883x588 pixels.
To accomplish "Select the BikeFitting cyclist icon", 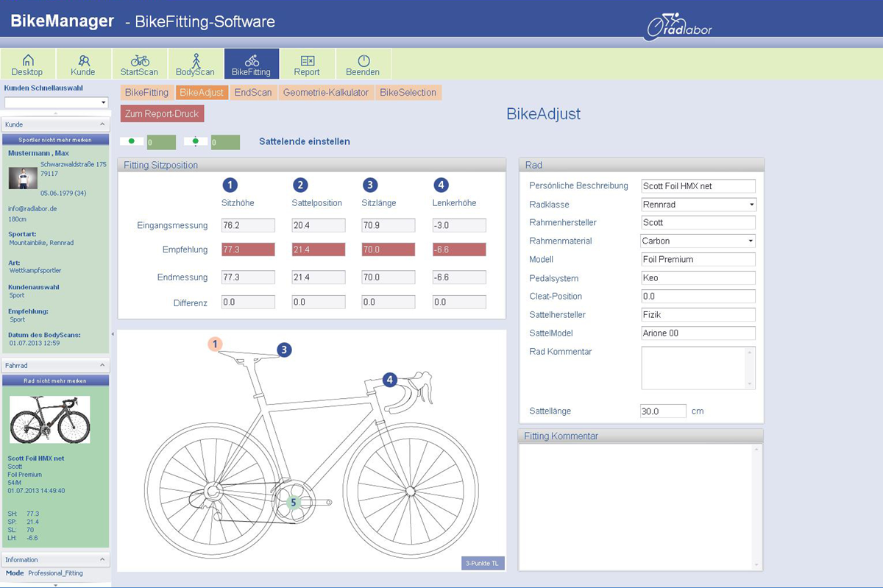I will pos(251,65).
